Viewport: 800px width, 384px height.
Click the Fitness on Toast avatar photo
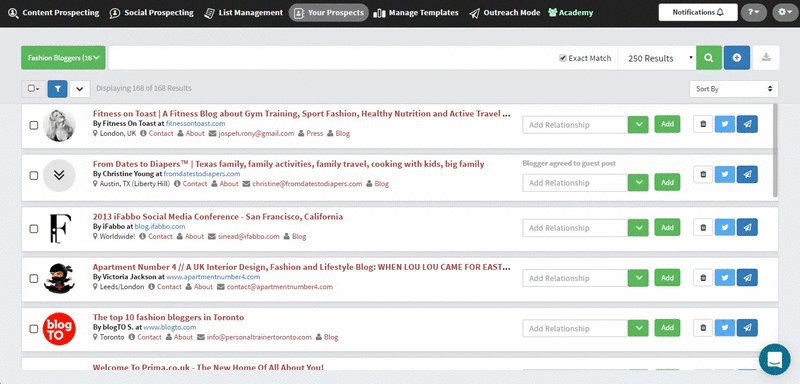[x=59, y=125]
